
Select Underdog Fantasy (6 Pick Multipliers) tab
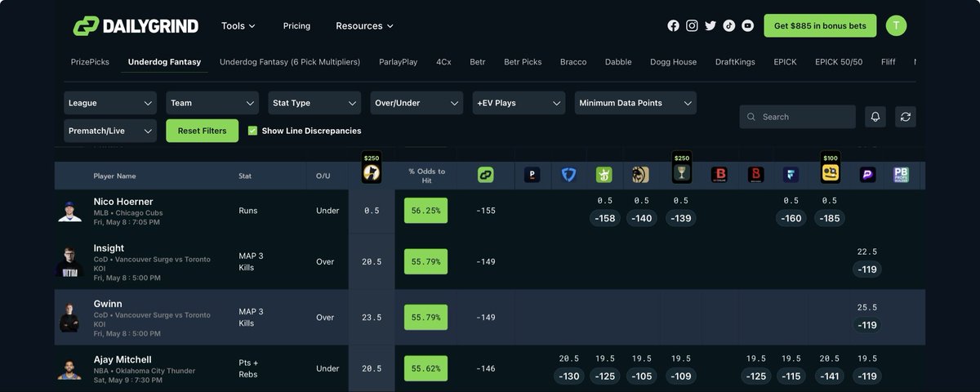tap(290, 61)
